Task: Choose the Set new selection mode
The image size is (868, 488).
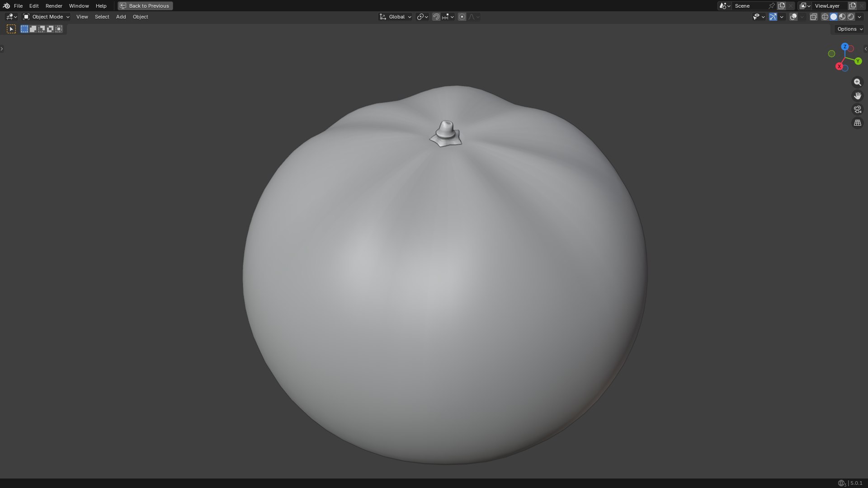Action: point(24,29)
